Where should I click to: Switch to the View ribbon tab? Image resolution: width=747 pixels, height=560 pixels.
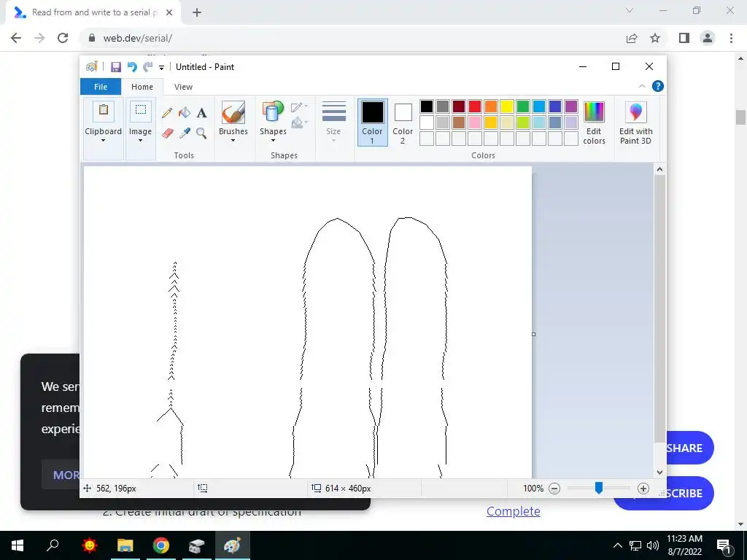183,87
